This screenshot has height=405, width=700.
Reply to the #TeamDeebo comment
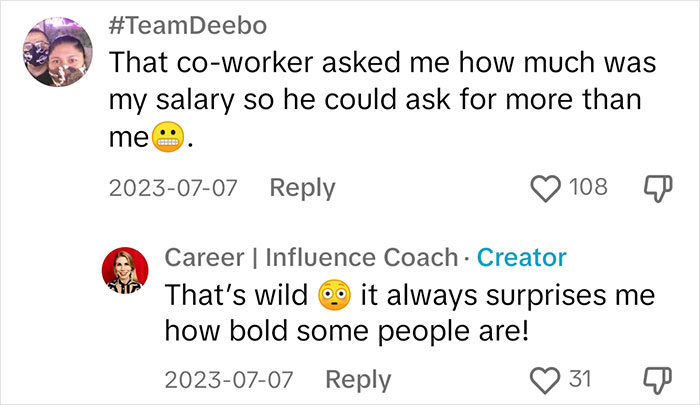tap(302, 188)
